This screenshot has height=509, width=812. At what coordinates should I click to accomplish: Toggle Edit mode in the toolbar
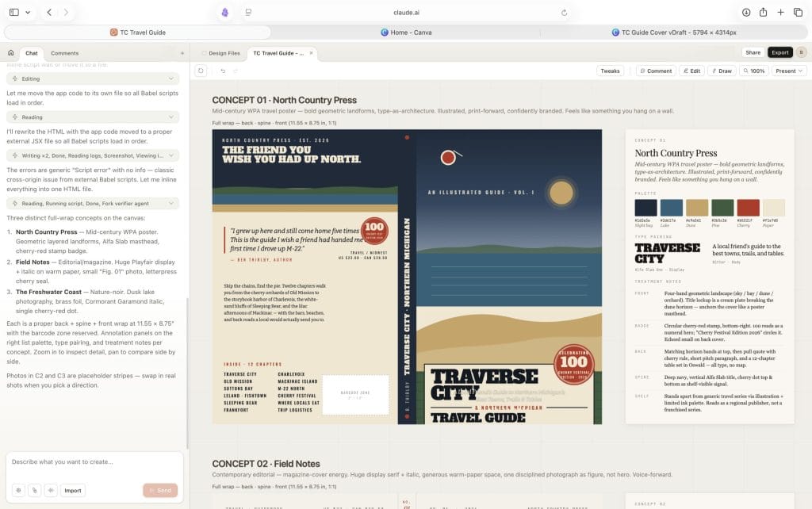pos(691,71)
